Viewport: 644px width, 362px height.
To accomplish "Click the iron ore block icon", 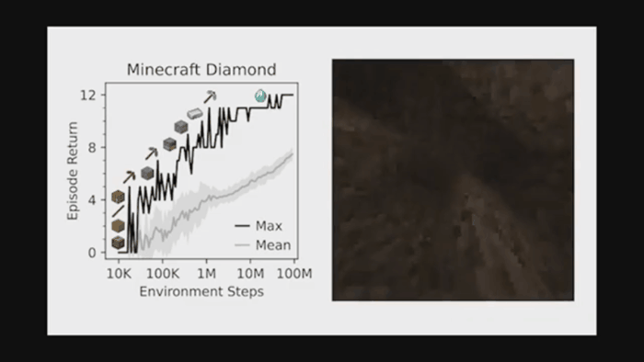I will [x=180, y=127].
